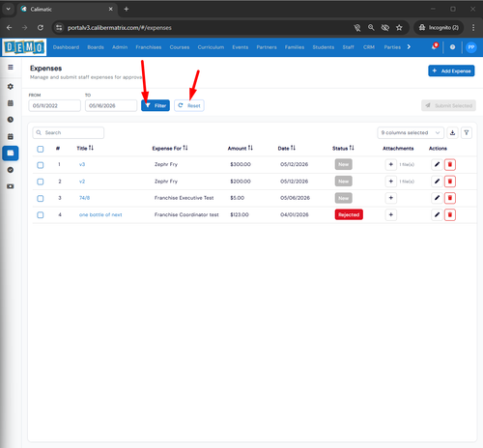Screen dimensions: 483x448
Task: Delete expense v2 with trash icon
Action: (x=450, y=182)
